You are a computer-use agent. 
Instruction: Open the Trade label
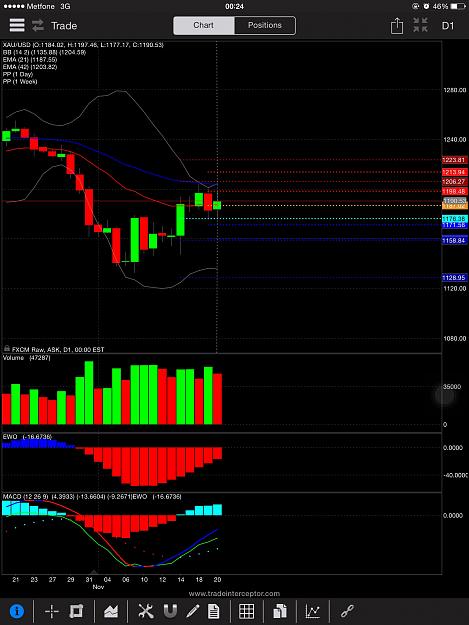(x=64, y=26)
